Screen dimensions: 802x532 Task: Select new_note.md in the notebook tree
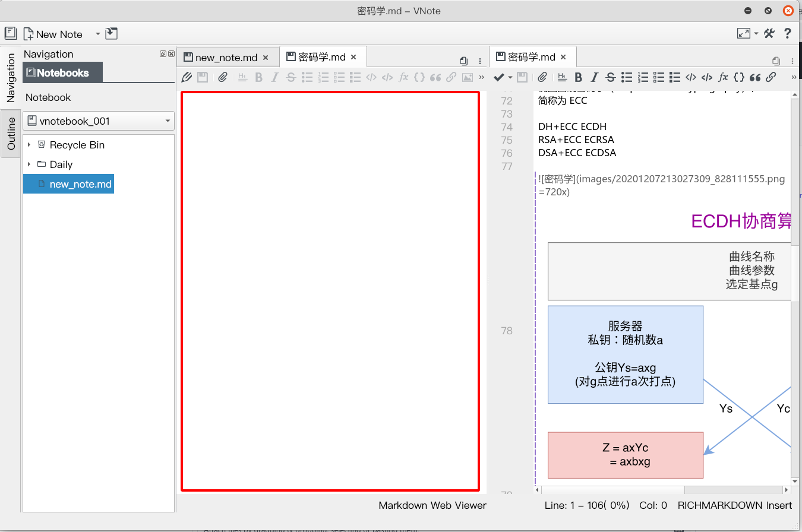69,184
